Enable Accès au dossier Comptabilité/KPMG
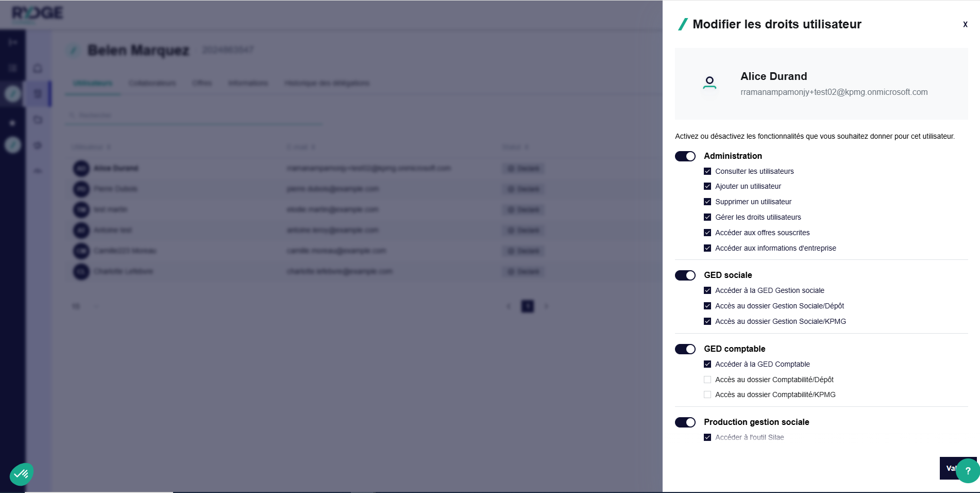This screenshot has height=493, width=980. click(x=707, y=395)
